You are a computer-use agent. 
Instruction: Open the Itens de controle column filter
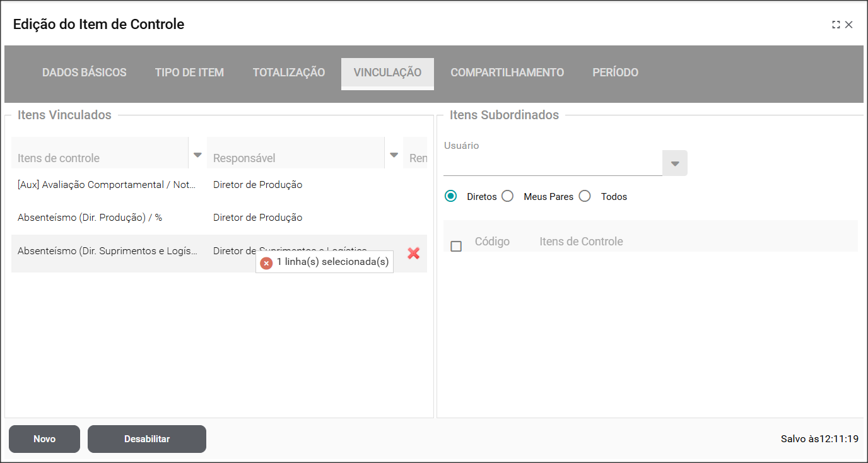pos(197,155)
